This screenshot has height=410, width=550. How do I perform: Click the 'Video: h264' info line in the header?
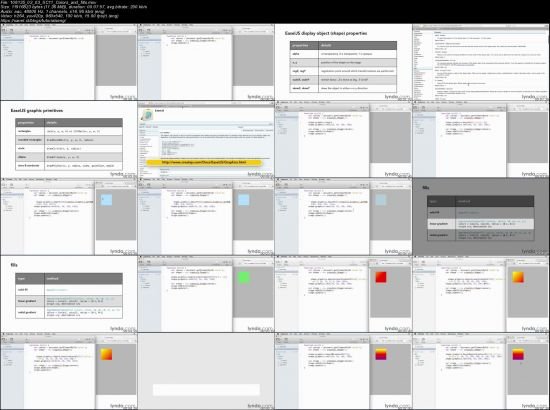tap(60, 16)
